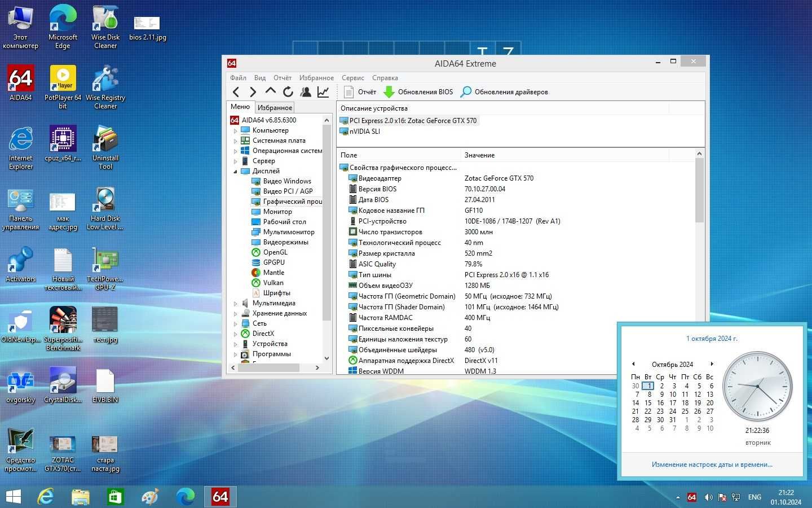The image size is (812, 508).
Task: Open TechPowerUp GPU-Z desktop icon
Action: tap(105, 269)
